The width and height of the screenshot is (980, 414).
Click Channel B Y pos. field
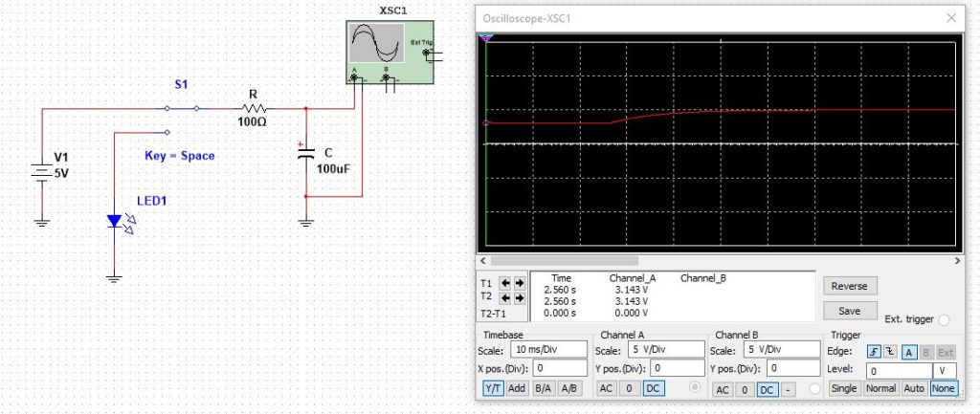tap(793, 368)
